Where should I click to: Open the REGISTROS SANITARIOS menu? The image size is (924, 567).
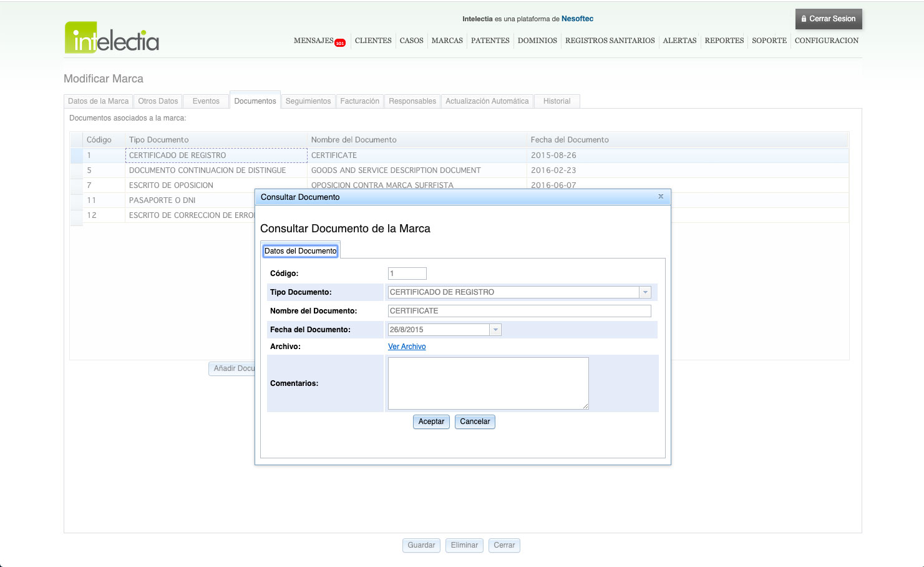610,41
